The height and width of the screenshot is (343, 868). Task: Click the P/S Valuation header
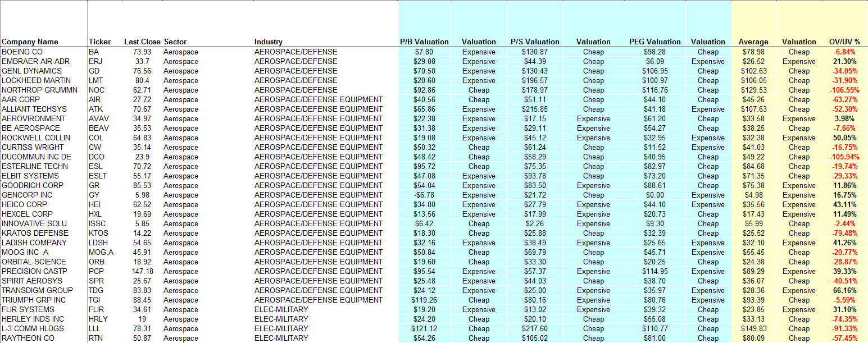(535, 42)
